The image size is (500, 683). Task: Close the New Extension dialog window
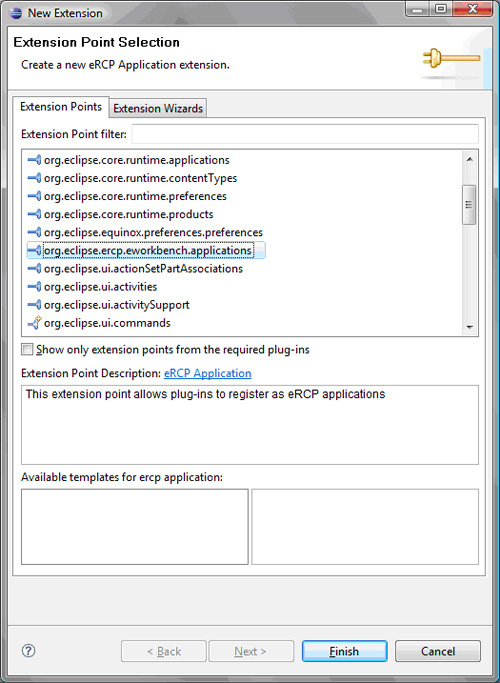(472, 9)
